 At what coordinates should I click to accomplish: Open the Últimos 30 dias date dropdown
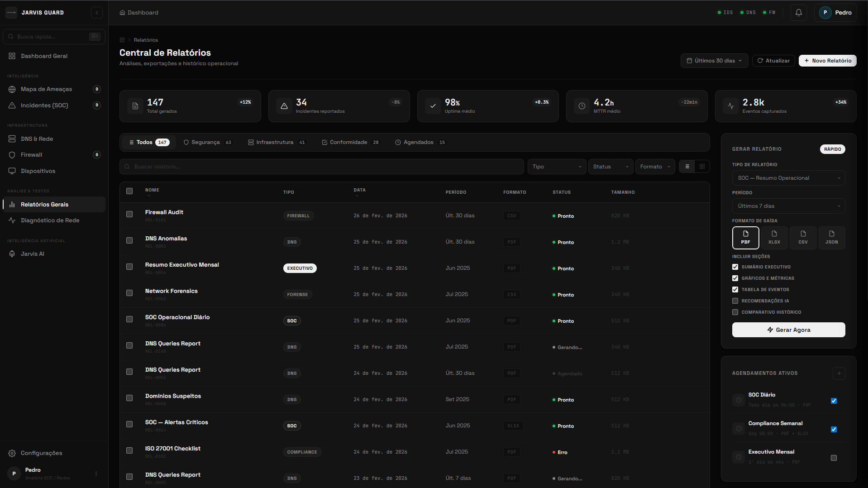714,61
